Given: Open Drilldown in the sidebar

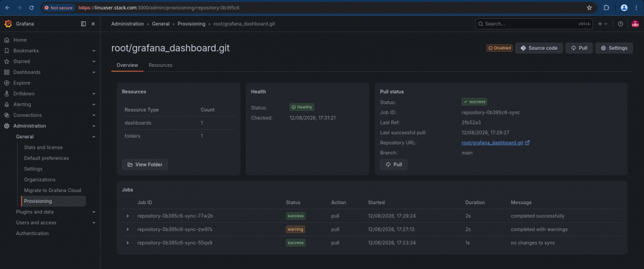Looking at the screenshot, I should pyautogui.click(x=24, y=94).
